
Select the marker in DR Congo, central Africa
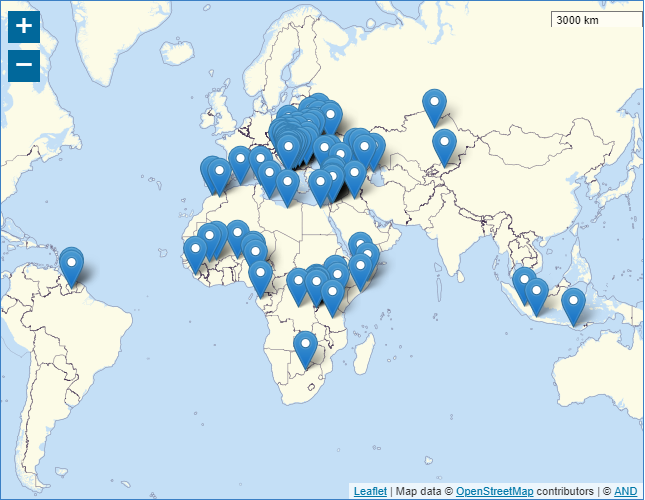point(298,288)
